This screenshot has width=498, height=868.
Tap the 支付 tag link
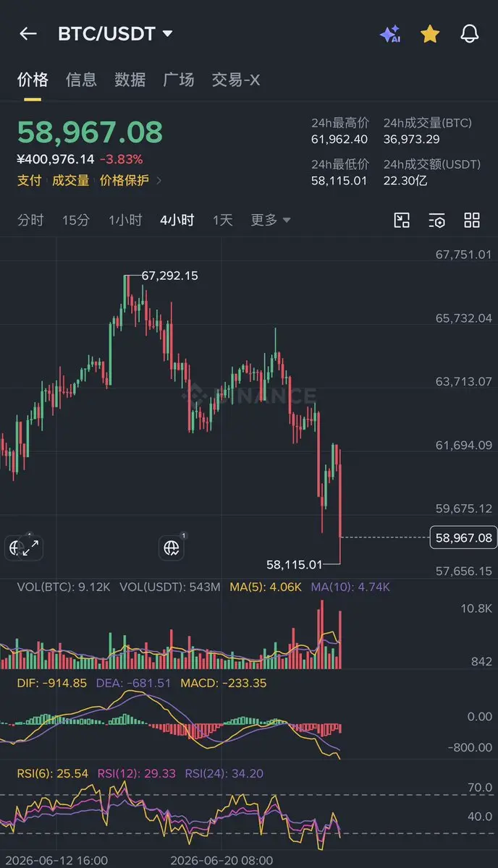pyautogui.click(x=30, y=181)
